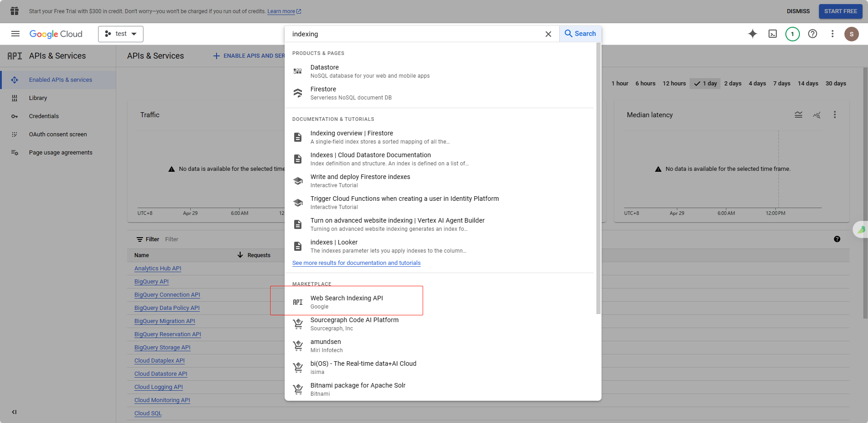Click document icon for indexes Looker result
868x423 pixels.
tap(298, 246)
